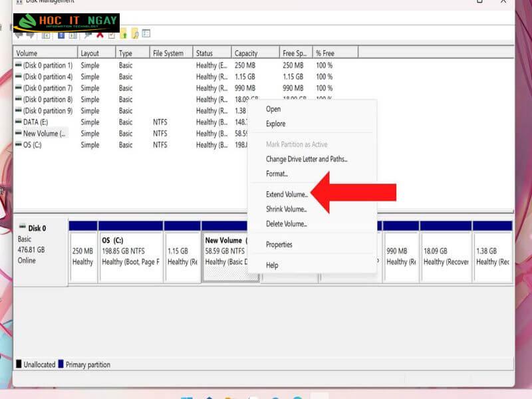The width and height of the screenshot is (532, 399).
Task: Click the Unallocated legend label
Action: coord(39,364)
